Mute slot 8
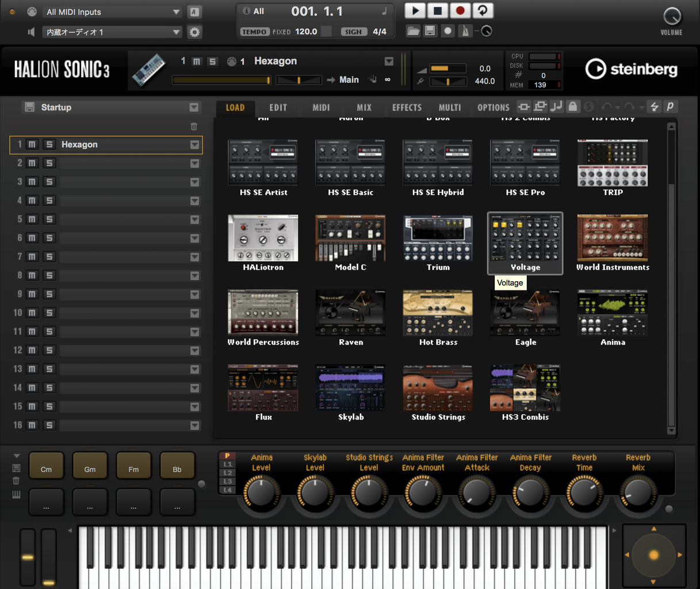Screen dimensions: 700x589 click(x=32, y=276)
